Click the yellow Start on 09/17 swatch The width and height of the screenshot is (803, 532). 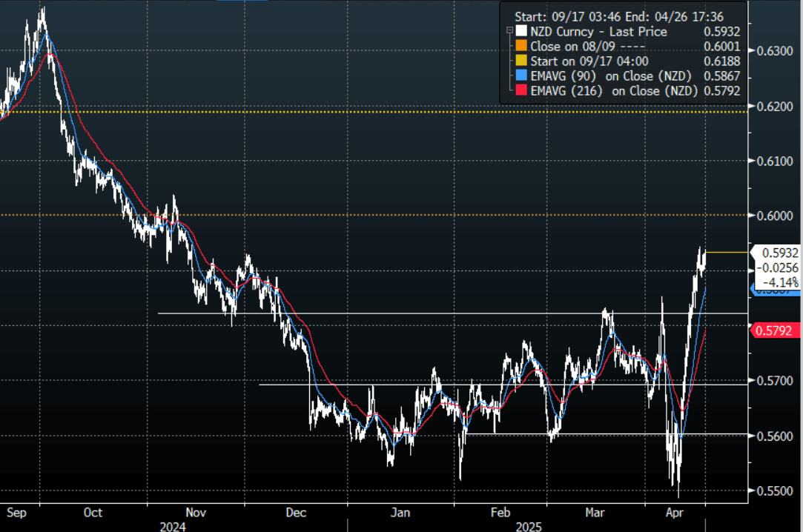pos(521,61)
